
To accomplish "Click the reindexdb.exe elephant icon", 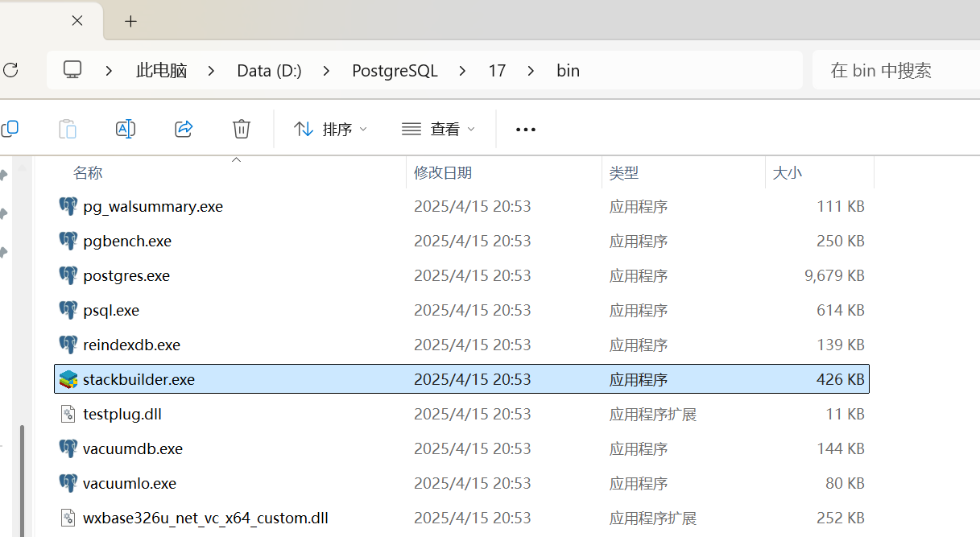I will point(68,345).
